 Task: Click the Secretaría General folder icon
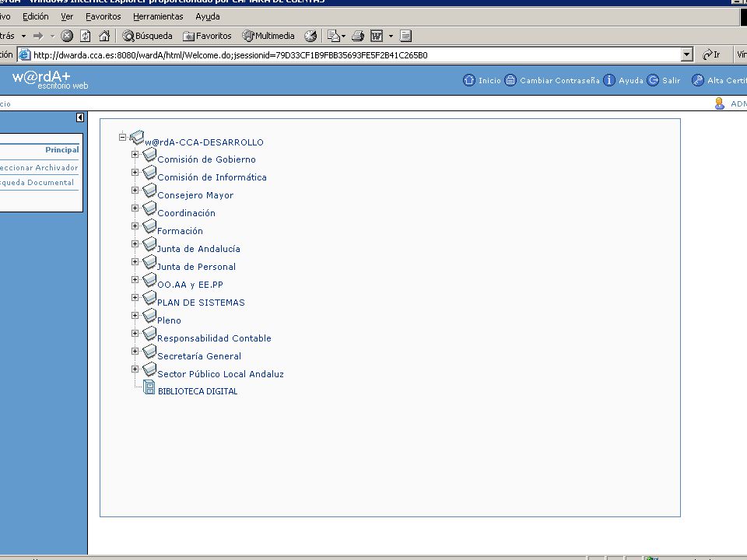point(149,351)
